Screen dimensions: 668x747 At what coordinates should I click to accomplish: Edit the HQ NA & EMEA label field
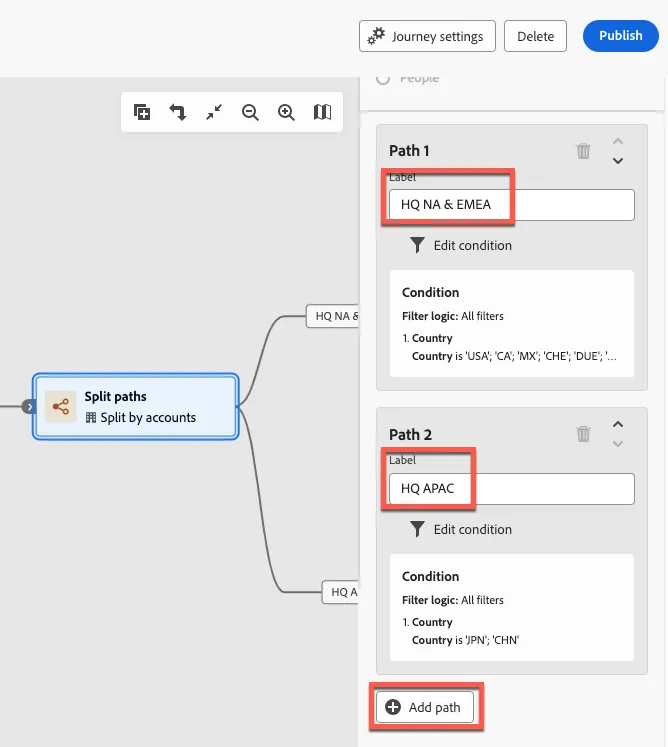[512, 205]
